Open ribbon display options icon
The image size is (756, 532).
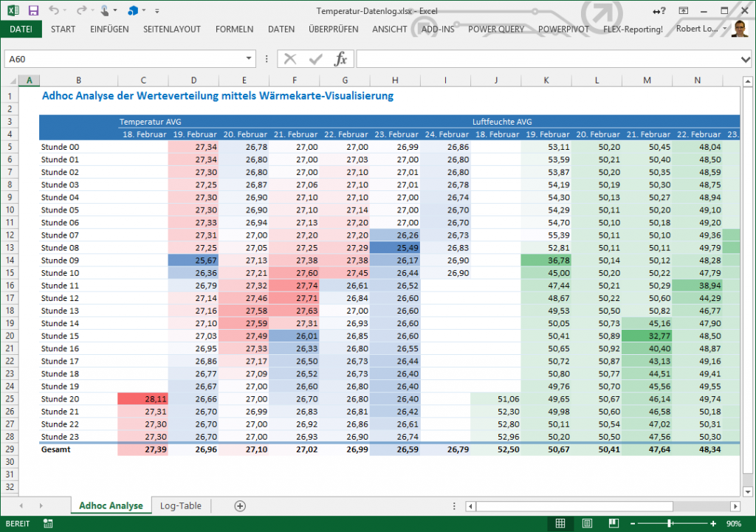coord(684,10)
